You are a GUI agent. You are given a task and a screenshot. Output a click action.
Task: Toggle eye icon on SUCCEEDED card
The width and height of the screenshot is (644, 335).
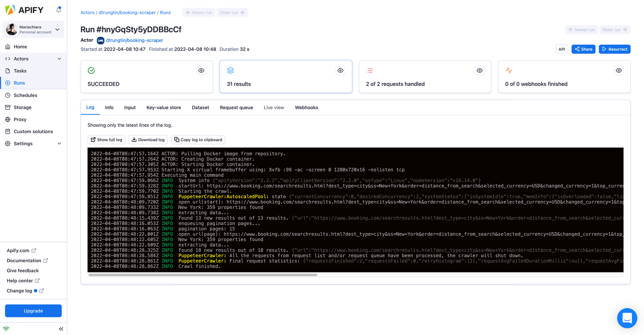coord(201,70)
